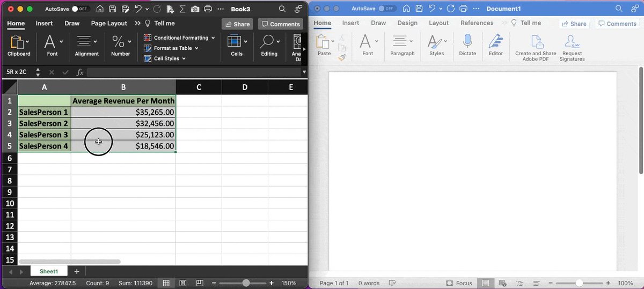The image size is (644, 289).
Task: Add a new sheet with plus button
Action: tap(77, 272)
